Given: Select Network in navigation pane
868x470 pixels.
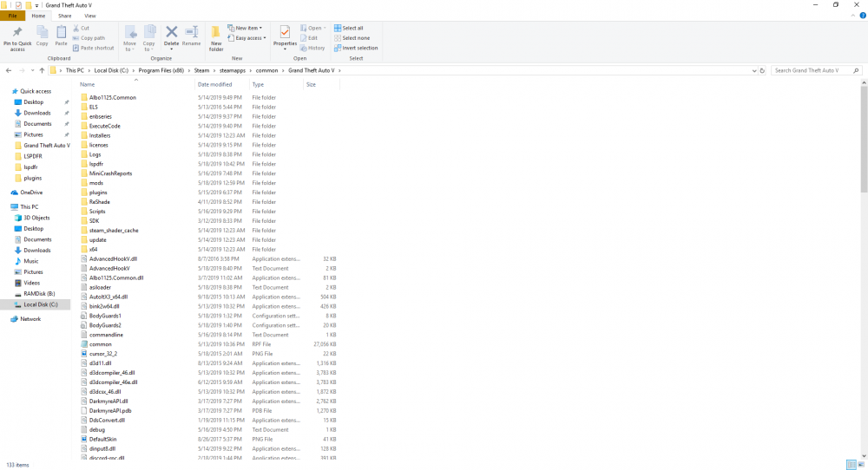Looking at the screenshot, I should pyautogui.click(x=30, y=319).
